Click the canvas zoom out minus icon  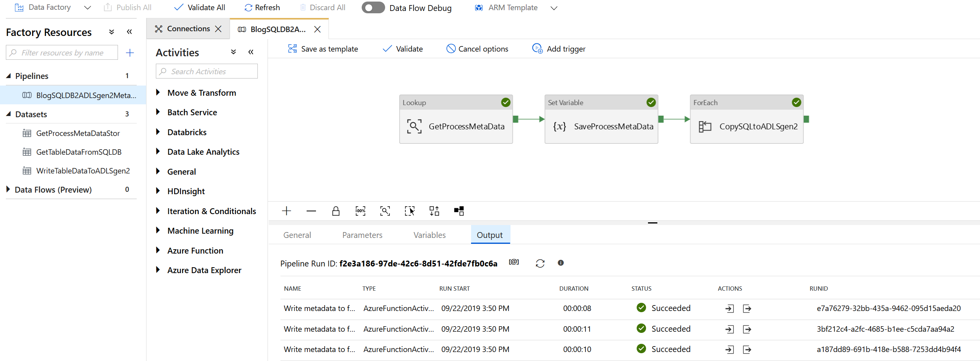[311, 211]
